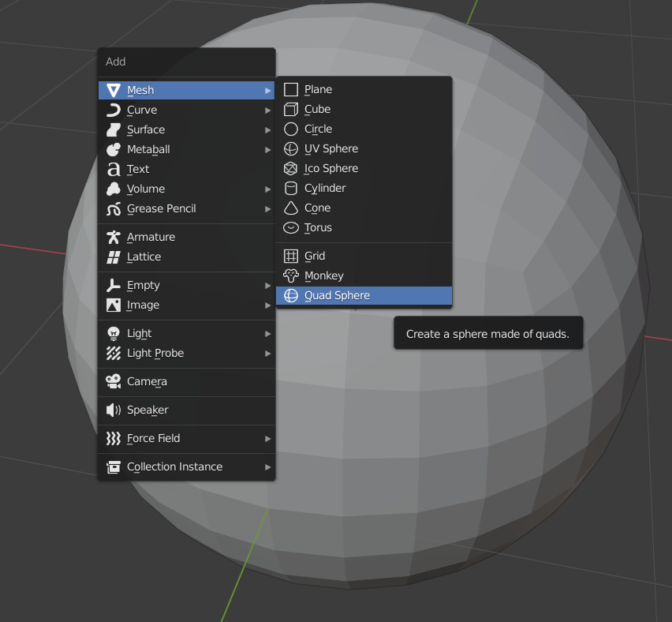Choose the Monkey label
Screen dimensions: 672x622
(x=324, y=275)
